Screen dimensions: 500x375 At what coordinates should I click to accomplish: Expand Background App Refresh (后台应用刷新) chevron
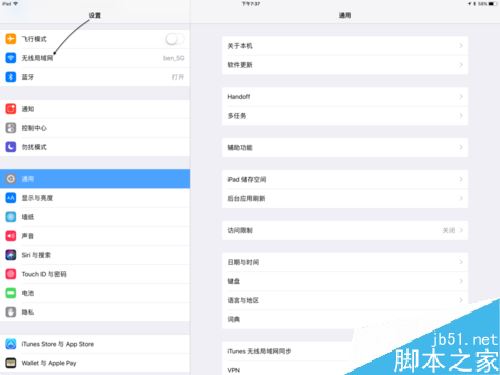click(461, 198)
